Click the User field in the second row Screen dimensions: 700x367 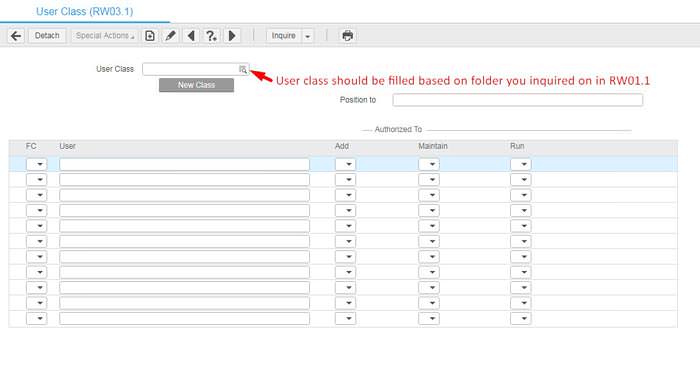tap(184, 180)
